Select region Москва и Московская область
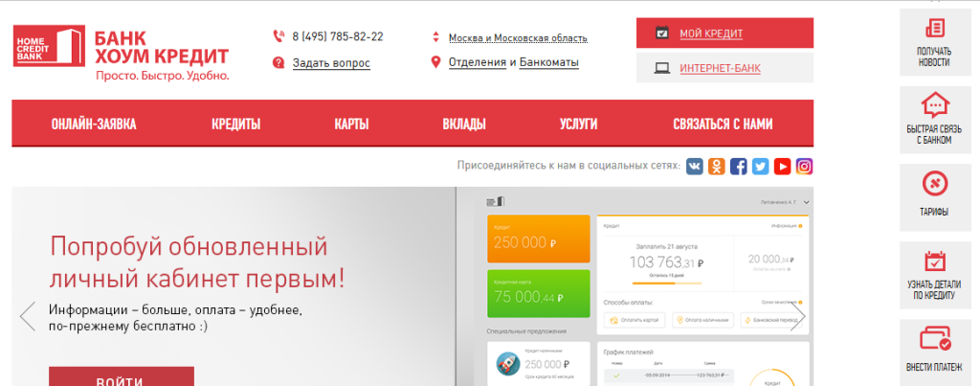980x386 pixels. [518, 38]
